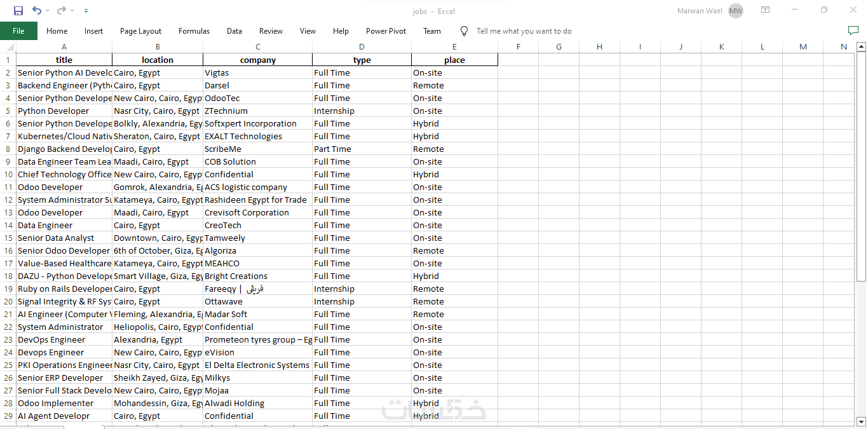
Task: Select the 'company' header cell
Action: (x=257, y=60)
